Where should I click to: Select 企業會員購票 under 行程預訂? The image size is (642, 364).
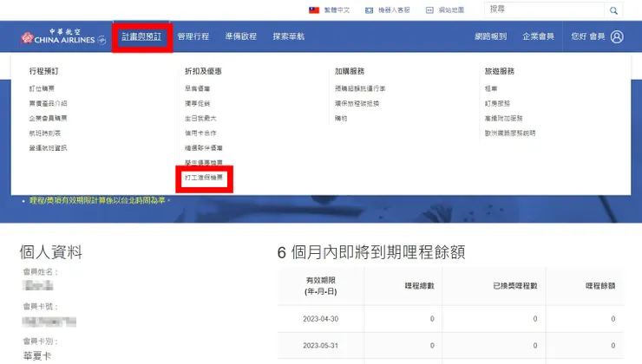(48, 118)
